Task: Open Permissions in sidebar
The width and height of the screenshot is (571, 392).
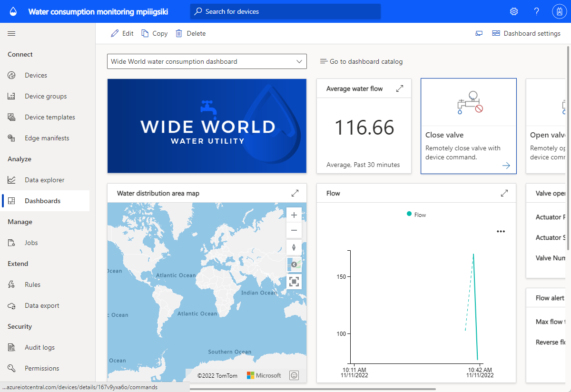Action: point(45,368)
